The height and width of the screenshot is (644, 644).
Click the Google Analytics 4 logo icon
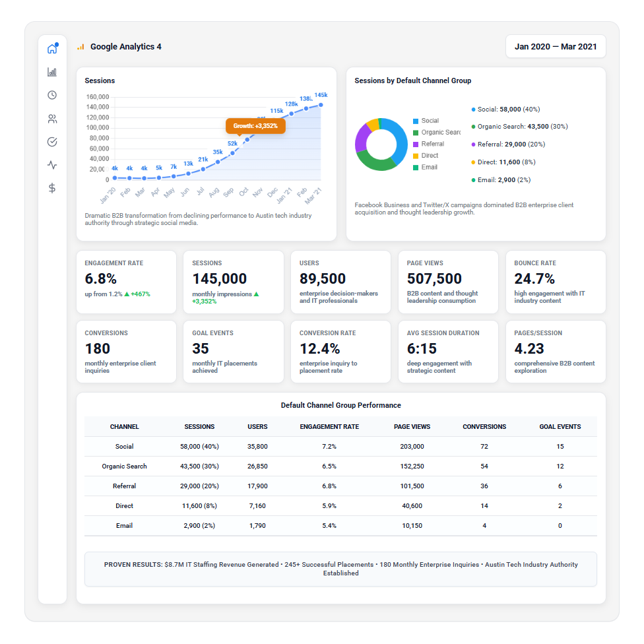point(80,47)
